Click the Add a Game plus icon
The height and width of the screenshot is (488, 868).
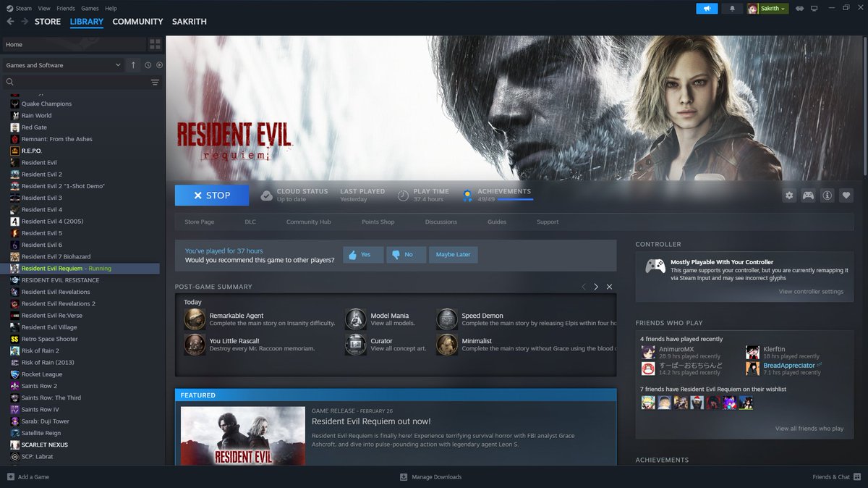(x=10, y=477)
